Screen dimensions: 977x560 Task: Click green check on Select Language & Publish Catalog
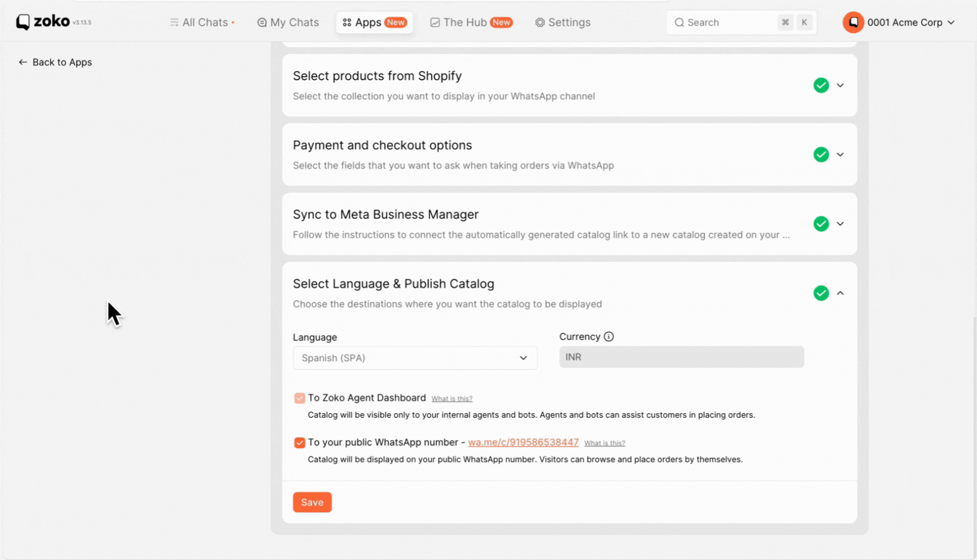821,293
